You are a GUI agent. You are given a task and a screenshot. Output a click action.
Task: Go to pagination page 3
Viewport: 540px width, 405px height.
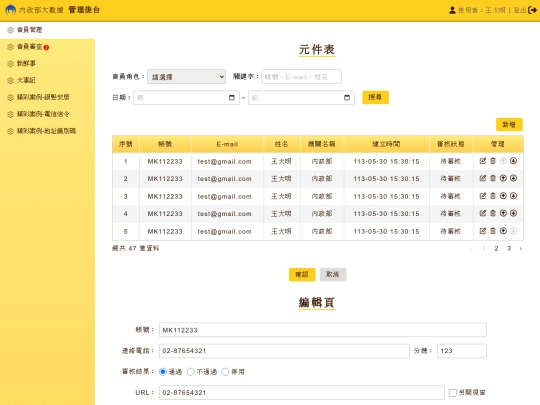509,248
